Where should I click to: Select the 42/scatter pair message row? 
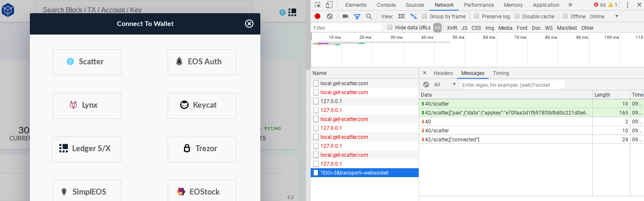pos(531,113)
